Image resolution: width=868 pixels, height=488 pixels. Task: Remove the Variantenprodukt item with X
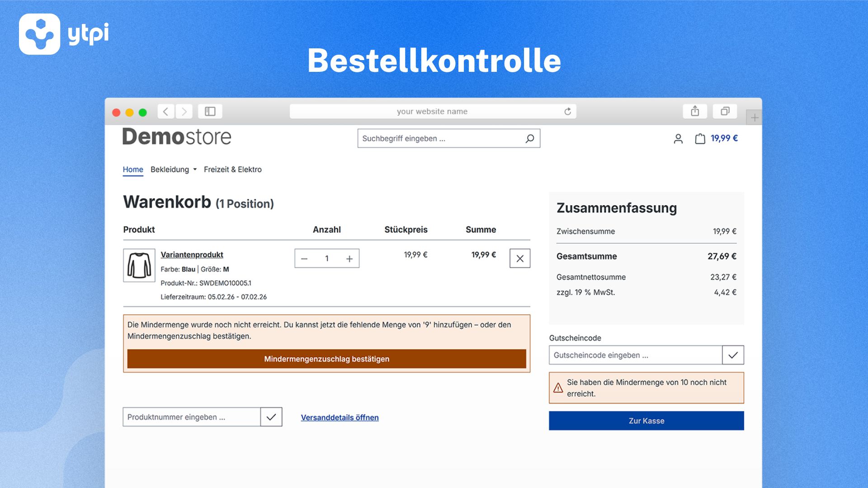click(x=520, y=258)
